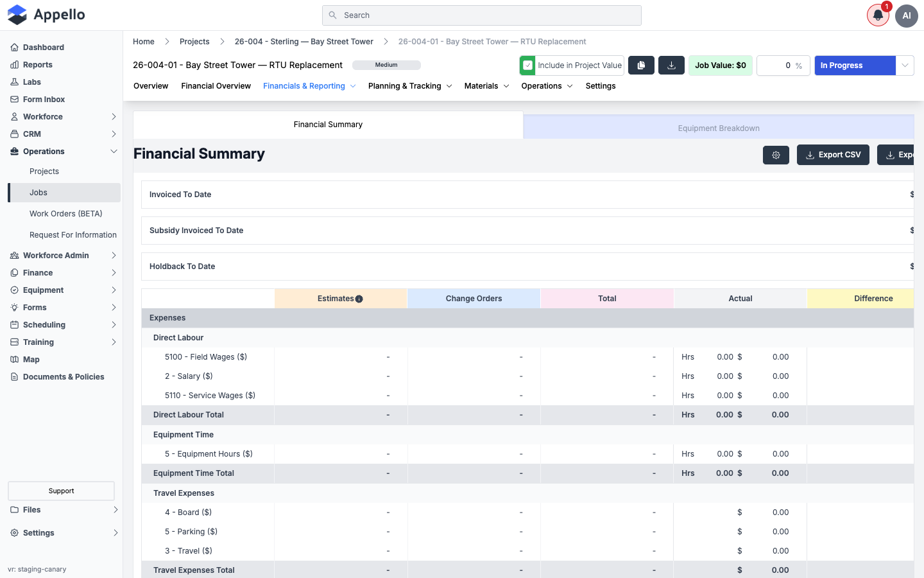Screen dimensions: 924x578
Task: Open the job Settings tab
Action: point(601,86)
